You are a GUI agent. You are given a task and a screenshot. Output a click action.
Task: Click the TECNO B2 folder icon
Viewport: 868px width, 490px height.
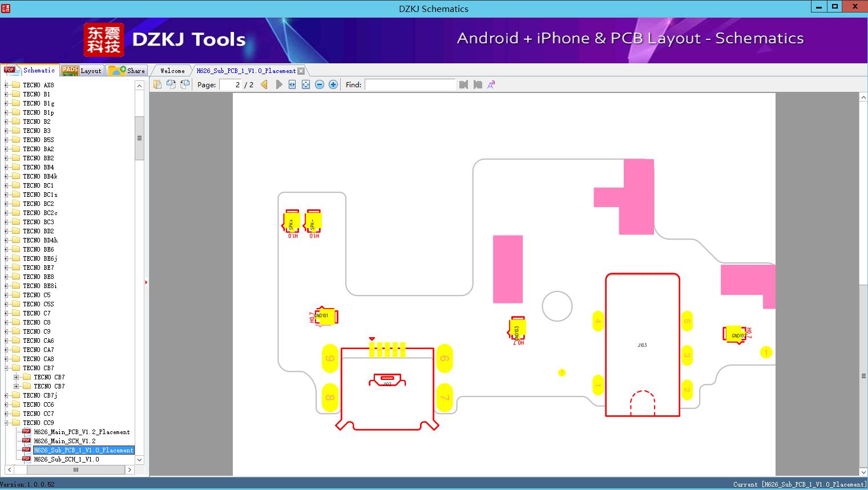[16, 122]
